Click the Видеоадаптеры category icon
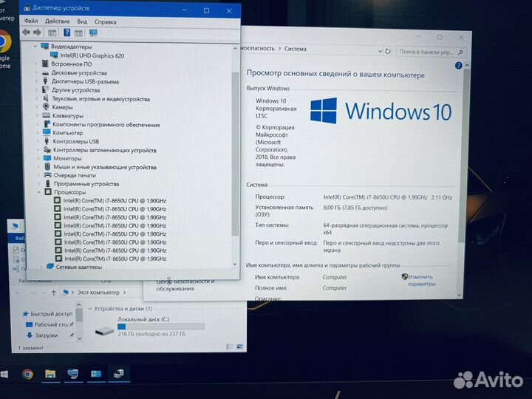The height and width of the screenshot is (399, 532). [45, 46]
